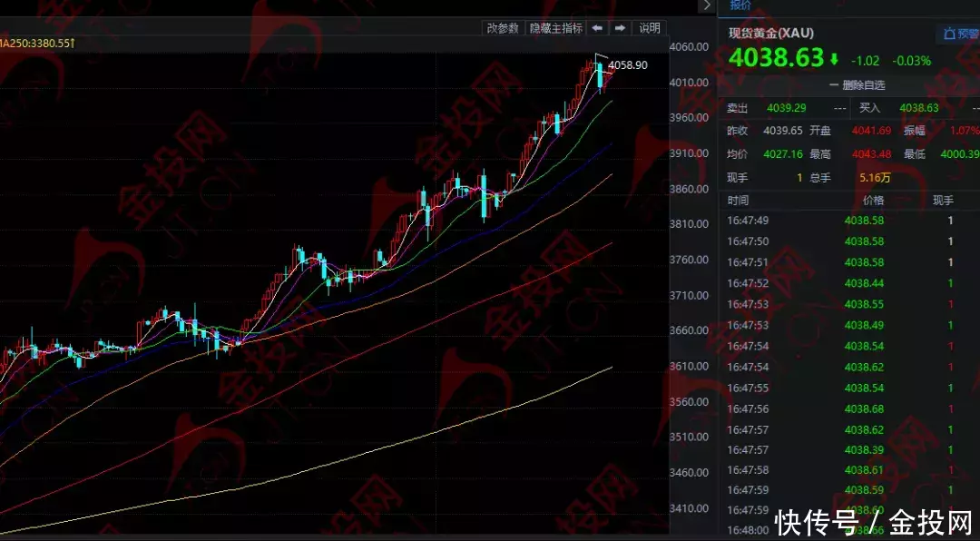Click the 价格 column header in trades list
Screen dimensions: 980x541
pos(872,200)
